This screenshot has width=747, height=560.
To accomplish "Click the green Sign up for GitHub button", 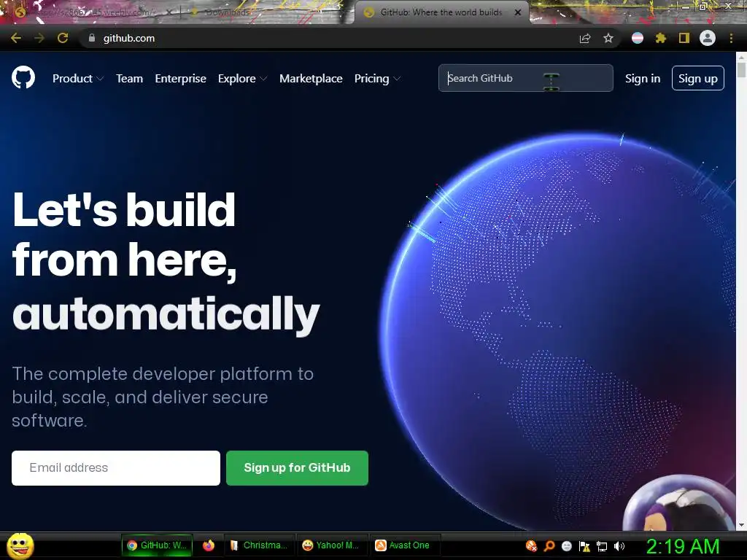I will pos(298,468).
